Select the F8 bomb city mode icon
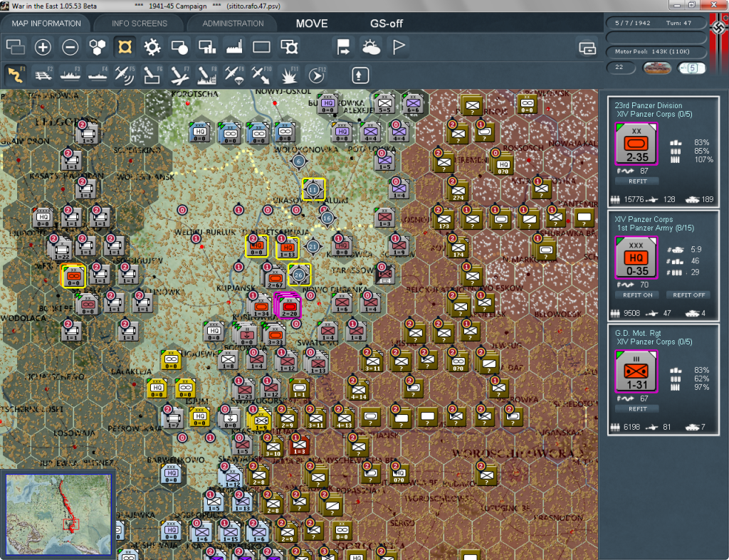The height and width of the screenshot is (560, 729). coord(207,75)
